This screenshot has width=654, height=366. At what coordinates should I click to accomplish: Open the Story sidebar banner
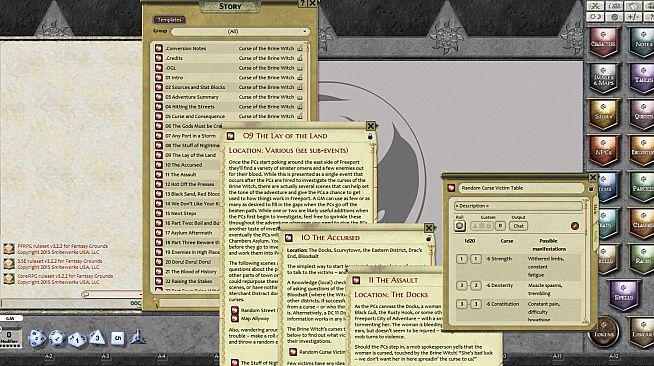tap(603, 115)
